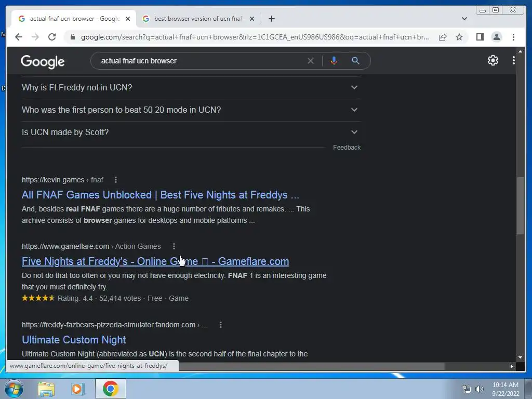Click the freddy-fazbears-pizzeria-simulator.fandom.com breadcrumb
This screenshot has width=532, height=399.
click(115, 325)
